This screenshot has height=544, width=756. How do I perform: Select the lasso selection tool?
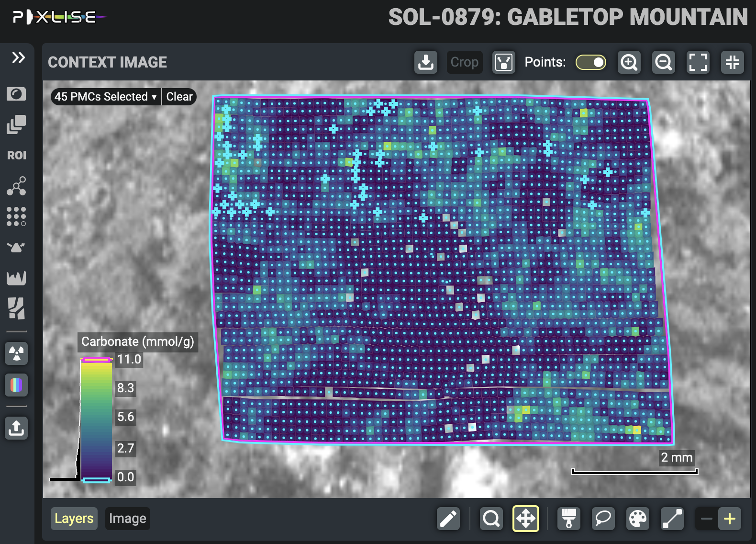click(603, 519)
